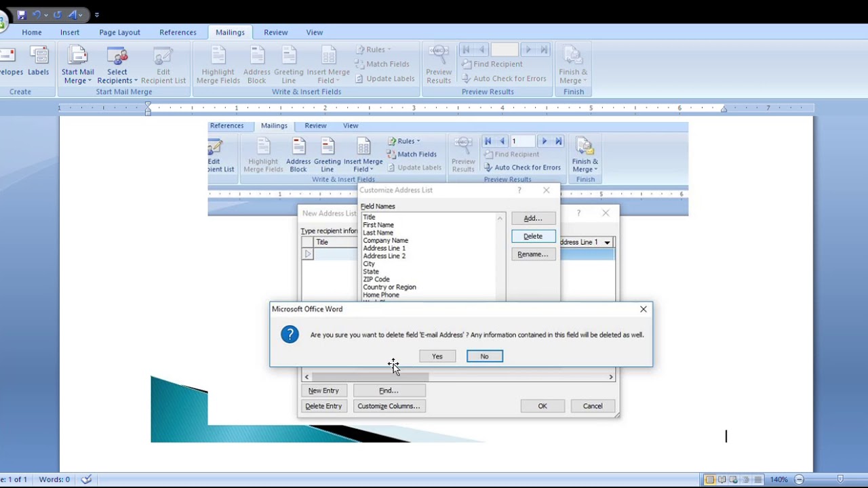This screenshot has height=488, width=868.
Task: Select 'First Name' in Field Names list
Action: pos(378,225)
